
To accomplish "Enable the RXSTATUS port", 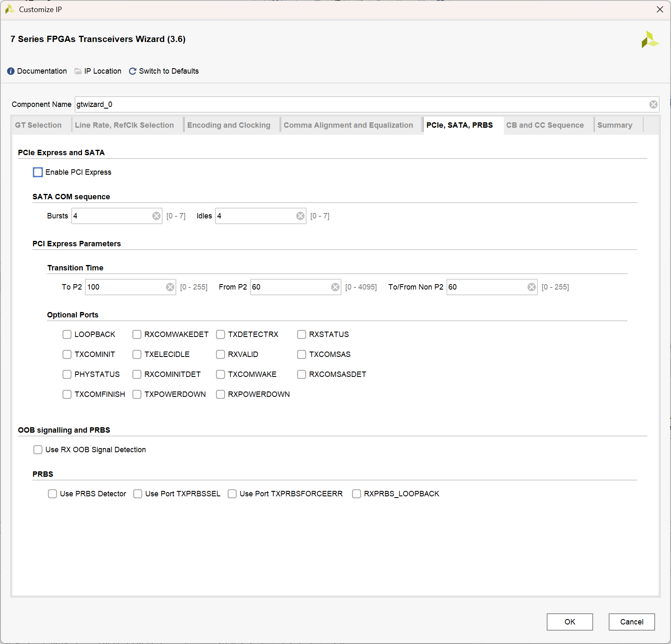I will coord(302,334).
